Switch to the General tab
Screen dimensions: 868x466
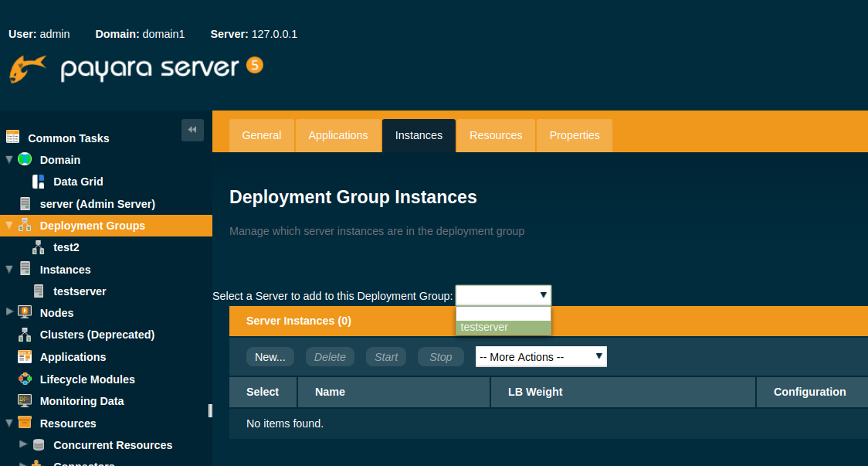(x=261, y=135)
